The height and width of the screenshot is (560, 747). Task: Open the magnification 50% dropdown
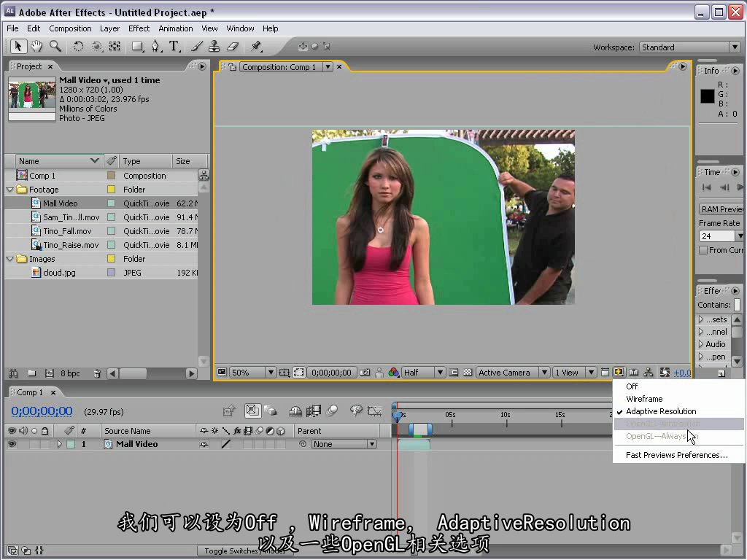253,373
